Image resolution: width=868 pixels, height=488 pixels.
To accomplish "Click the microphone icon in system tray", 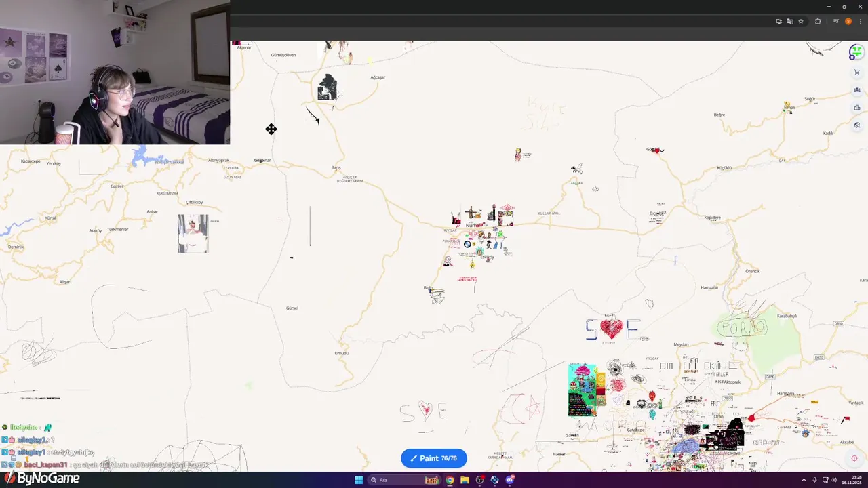I will 814,480.
